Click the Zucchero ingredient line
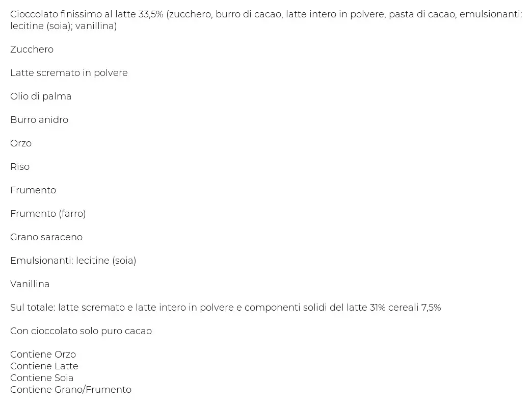Screen dimensions: 532x404 pos(32,49)
